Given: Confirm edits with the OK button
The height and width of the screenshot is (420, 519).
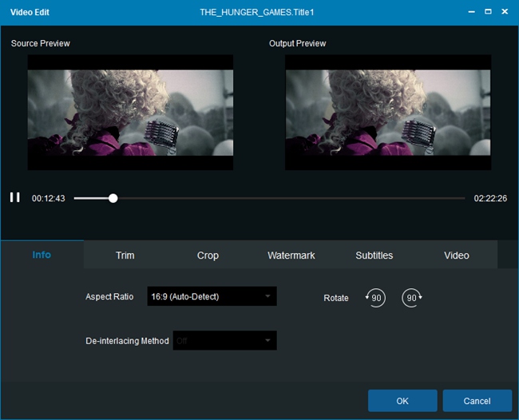Looking at the screenshot, I should [x=402, y=401].
